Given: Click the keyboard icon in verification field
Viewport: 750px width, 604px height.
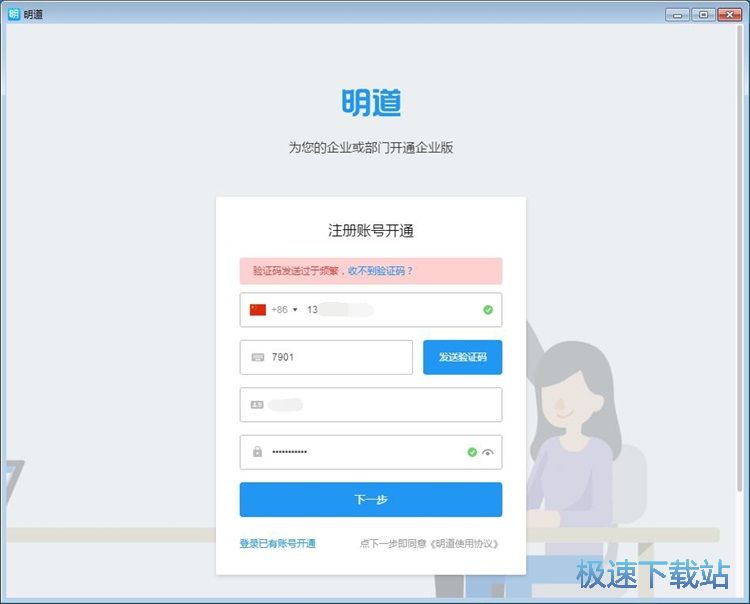Looking at the screenshot, I should (x=258, y=357).
